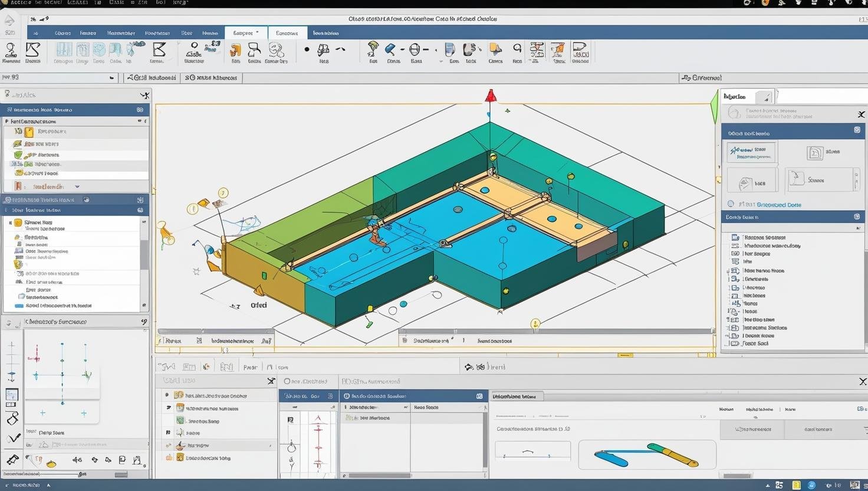Click the highlighted tile in right panel grid

752,152
